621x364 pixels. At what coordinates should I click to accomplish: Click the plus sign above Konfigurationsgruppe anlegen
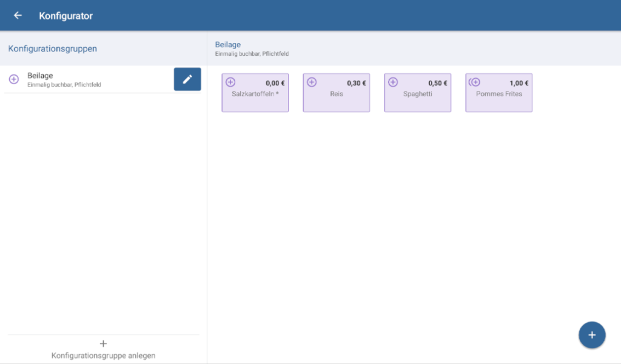click(103, 343)
